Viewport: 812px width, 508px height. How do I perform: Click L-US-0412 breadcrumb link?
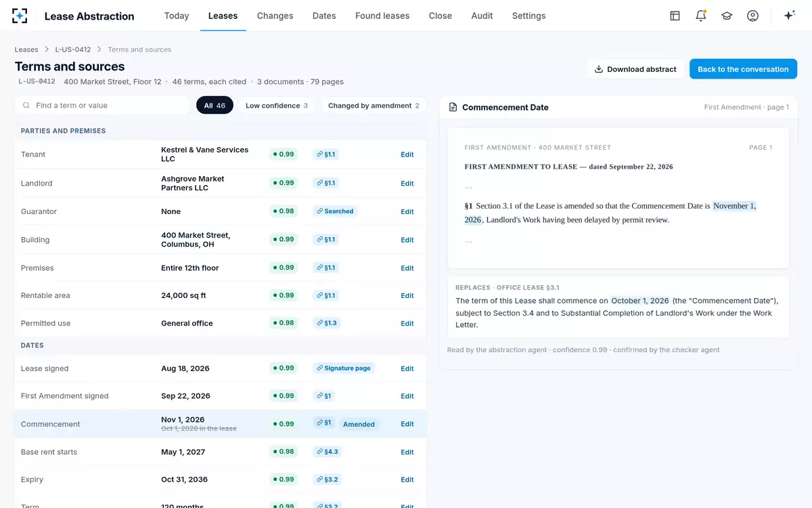tap(73, 49)
